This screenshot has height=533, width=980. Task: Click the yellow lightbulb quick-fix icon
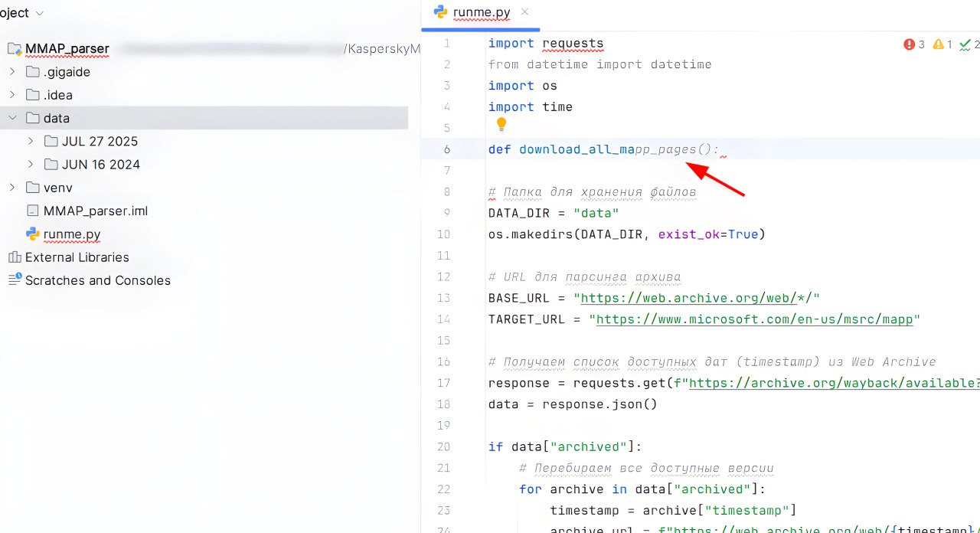pyautogui.click(x=501, y=124)
